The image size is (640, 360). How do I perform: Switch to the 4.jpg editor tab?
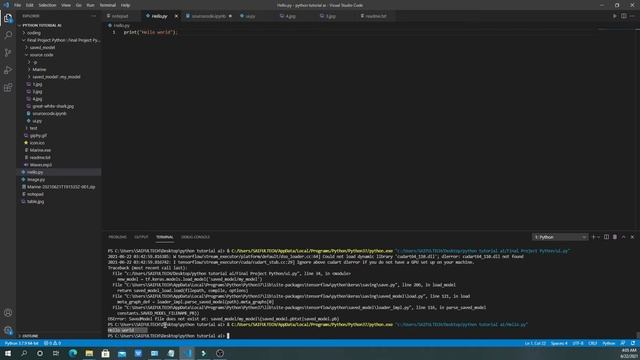tap(290, 16)
